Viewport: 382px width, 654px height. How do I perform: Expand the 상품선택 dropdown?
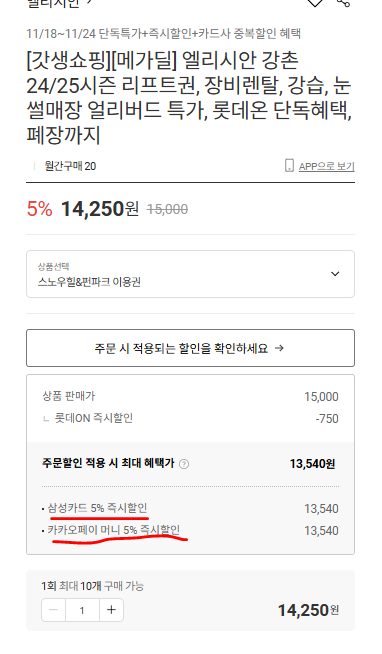coord(190,274)
